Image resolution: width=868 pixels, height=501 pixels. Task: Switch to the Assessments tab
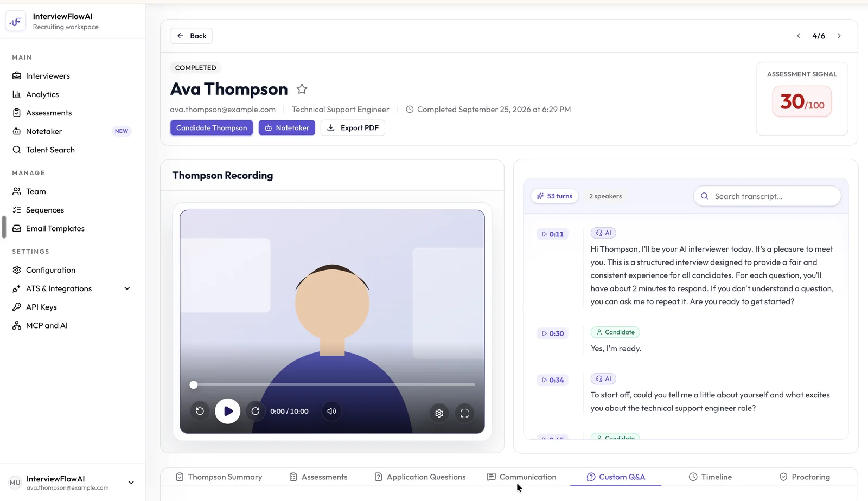(318, 477)
